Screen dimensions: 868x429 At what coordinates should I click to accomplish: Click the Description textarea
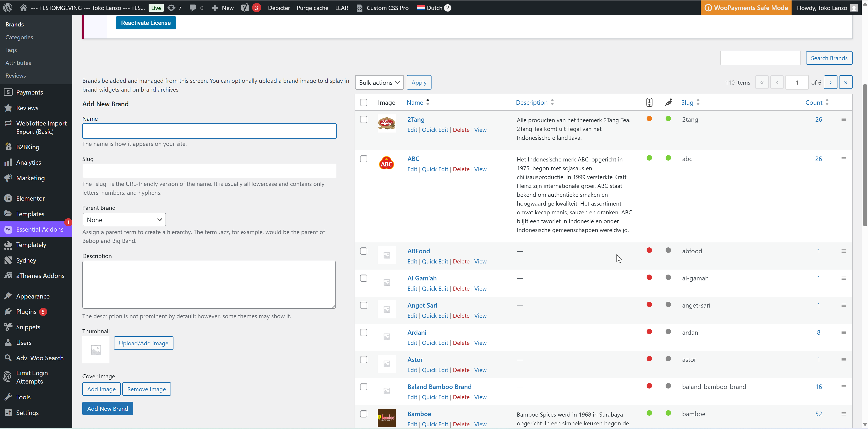coord(209,285)
